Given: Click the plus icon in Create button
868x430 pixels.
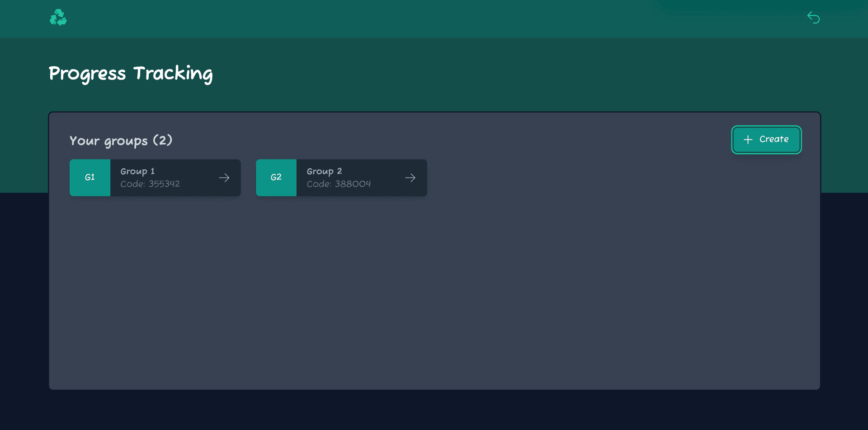Looking at the screenshot, I should coord(748,140).
